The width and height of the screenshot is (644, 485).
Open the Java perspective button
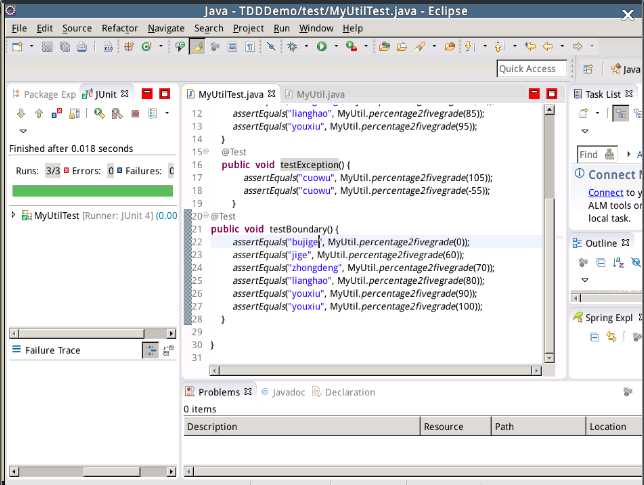click(625, 69)
